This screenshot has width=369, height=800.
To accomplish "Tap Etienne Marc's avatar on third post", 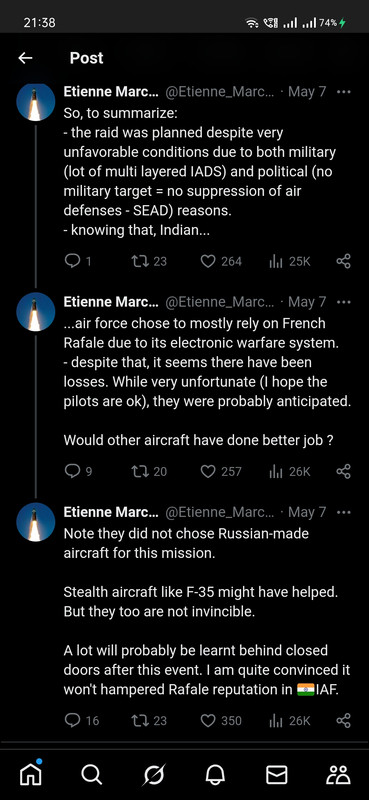I will tap(35, 521).
